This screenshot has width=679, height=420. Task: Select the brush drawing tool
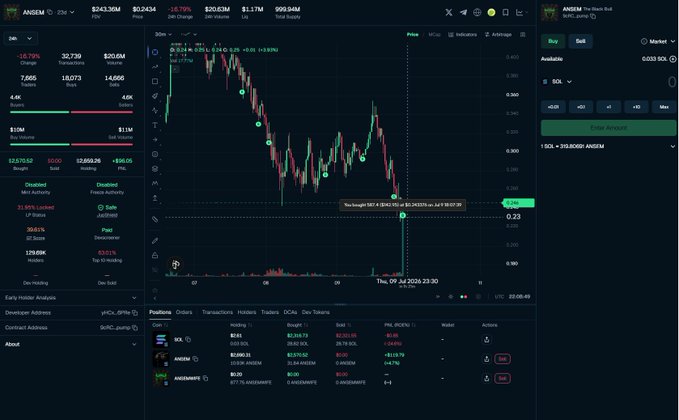pos(155,96)
